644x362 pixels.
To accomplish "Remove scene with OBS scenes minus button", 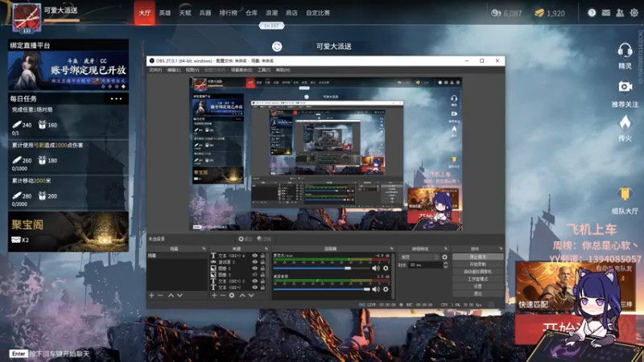I will (x=160, y=295).
